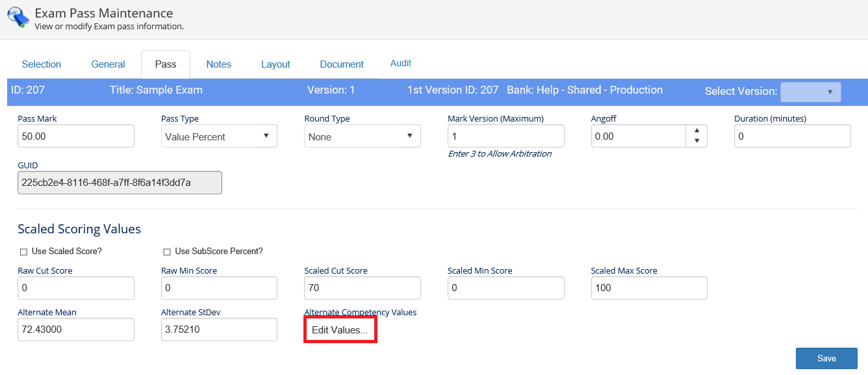Viewport: 868px width, 375px height.
Task: Increase Angoff value with up arrow
Action: pyautogui.click(x=696, y=131)
